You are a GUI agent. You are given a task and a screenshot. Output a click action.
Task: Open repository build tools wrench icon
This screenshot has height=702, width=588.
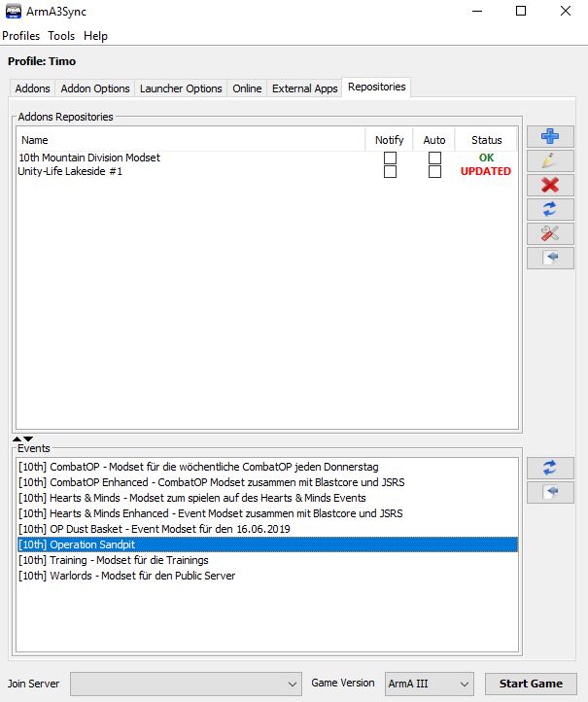(x=550, y=233)
